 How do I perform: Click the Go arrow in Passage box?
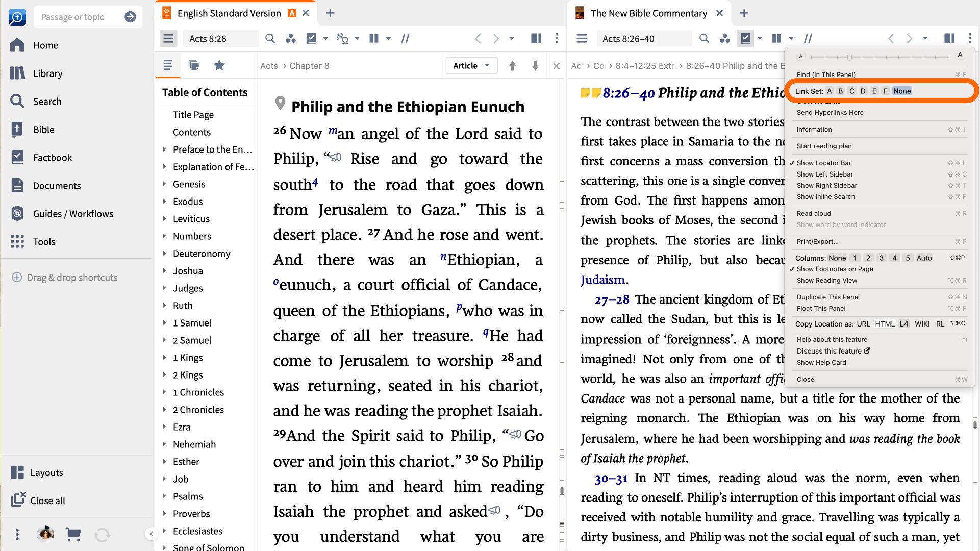coord(130,17)
